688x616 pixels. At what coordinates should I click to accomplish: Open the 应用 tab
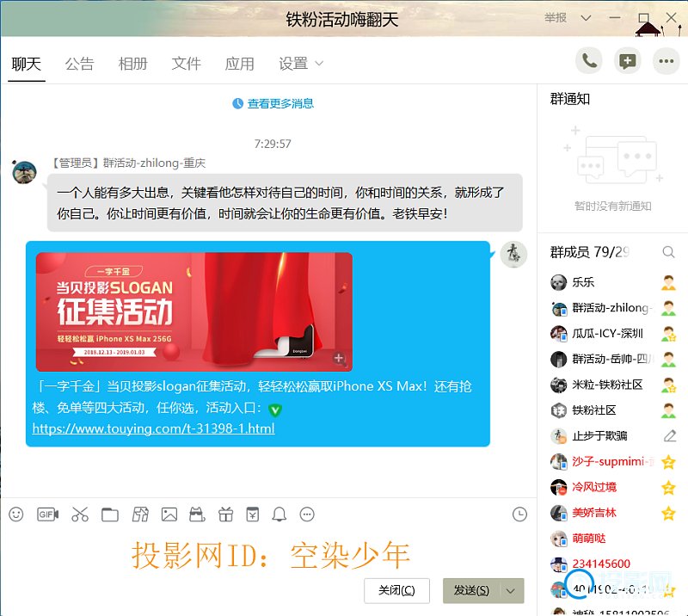pyautogui.click(x=240, y=64)
